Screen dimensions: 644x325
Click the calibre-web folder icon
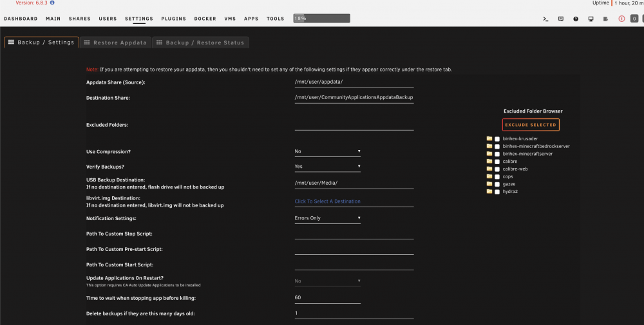[489, 169]
